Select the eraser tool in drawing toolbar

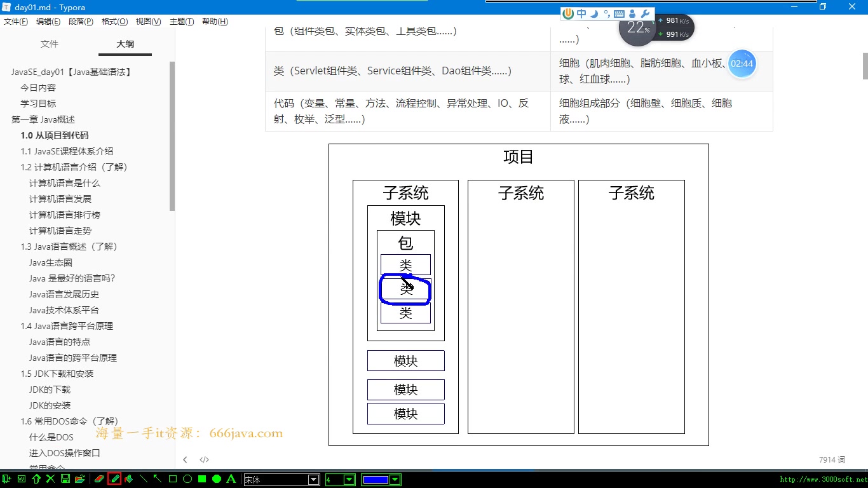point(99,479)
